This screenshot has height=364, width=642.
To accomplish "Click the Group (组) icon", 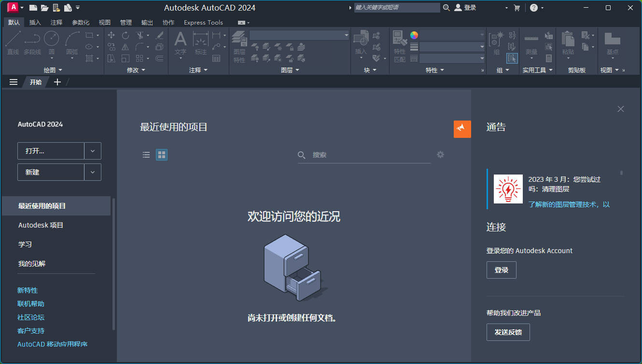I will [x=497, y=42].
